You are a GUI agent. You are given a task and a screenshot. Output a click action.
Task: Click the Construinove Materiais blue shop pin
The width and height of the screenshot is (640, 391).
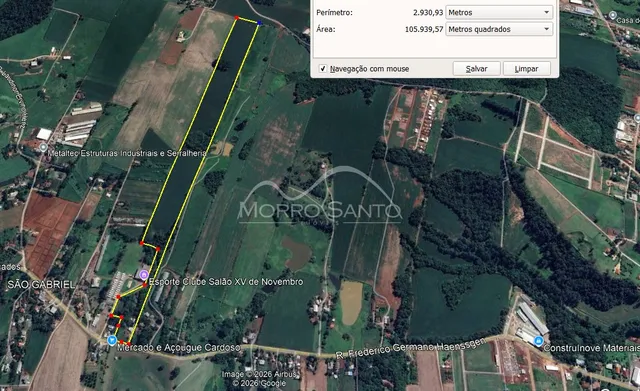538,341
